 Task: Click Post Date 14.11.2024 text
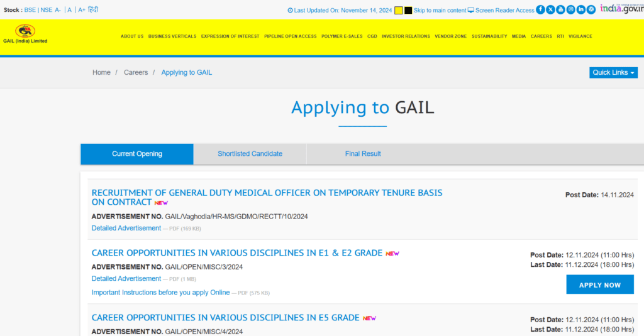[599, 195]
